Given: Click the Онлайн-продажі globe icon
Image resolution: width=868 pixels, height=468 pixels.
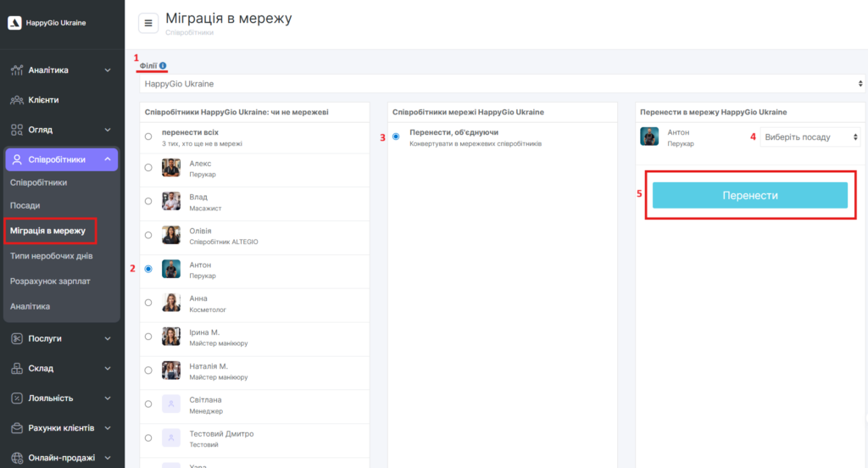Looking at the screenshot, I should pyautogui.click(x=17, y=457).
